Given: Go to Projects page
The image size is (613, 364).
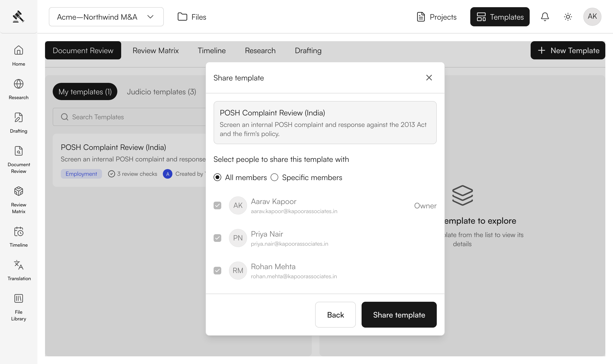Looking at the screenshot, I should click(x=437, y=17).
